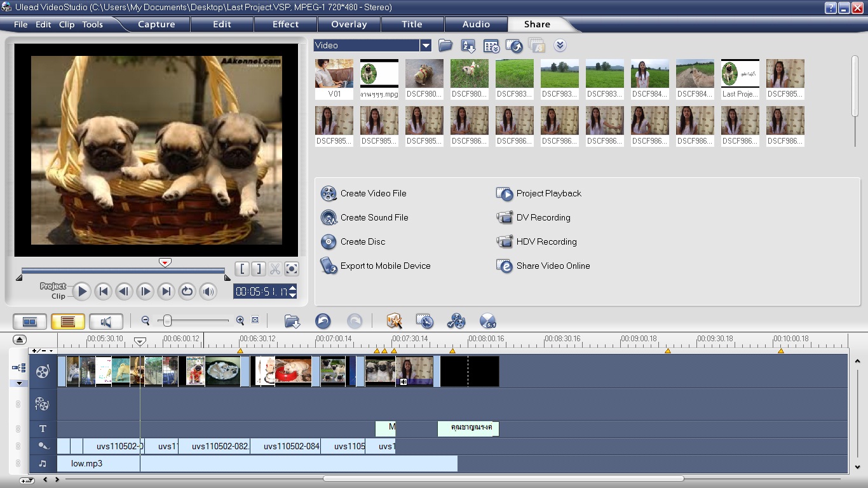Screen dimensions: 868x488
Task: Switch to Project play mode
Action: [x=53, y=286]
